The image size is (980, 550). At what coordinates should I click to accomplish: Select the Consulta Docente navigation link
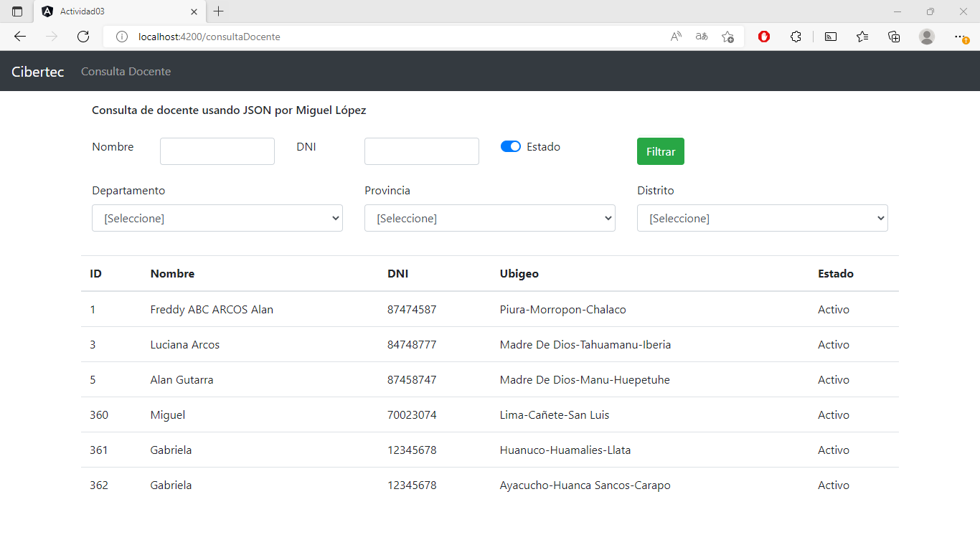coord(126,72)
